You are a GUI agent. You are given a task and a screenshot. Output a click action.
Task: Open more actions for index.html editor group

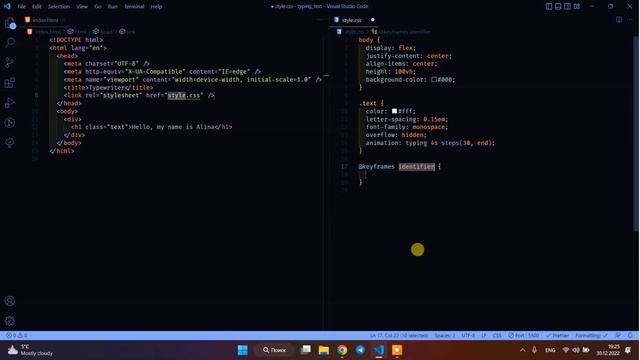320,20
